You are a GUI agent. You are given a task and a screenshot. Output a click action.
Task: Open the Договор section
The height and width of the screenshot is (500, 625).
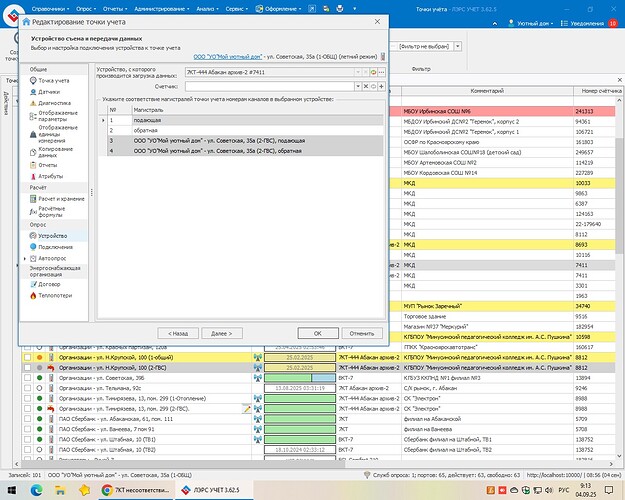[x=49, y=284]
